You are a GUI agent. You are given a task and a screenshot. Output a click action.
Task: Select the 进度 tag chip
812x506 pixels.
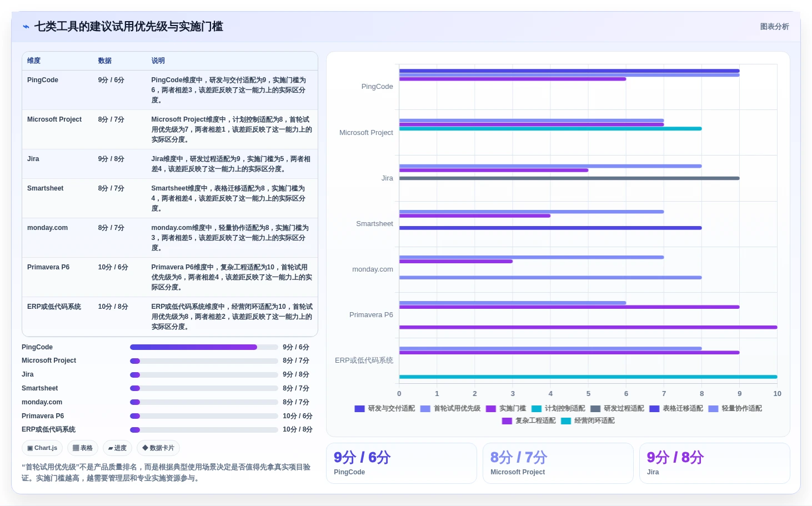pos(117,448)
